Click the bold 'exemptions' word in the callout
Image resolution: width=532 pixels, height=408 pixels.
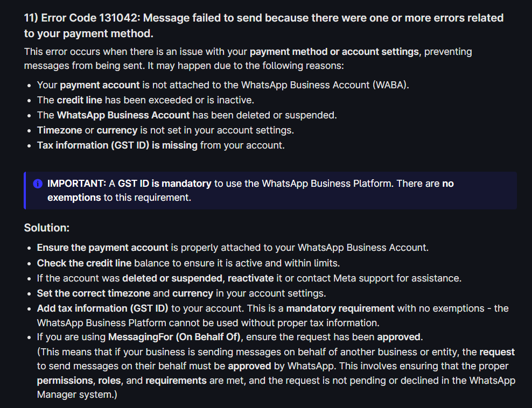tap(74, 198)
